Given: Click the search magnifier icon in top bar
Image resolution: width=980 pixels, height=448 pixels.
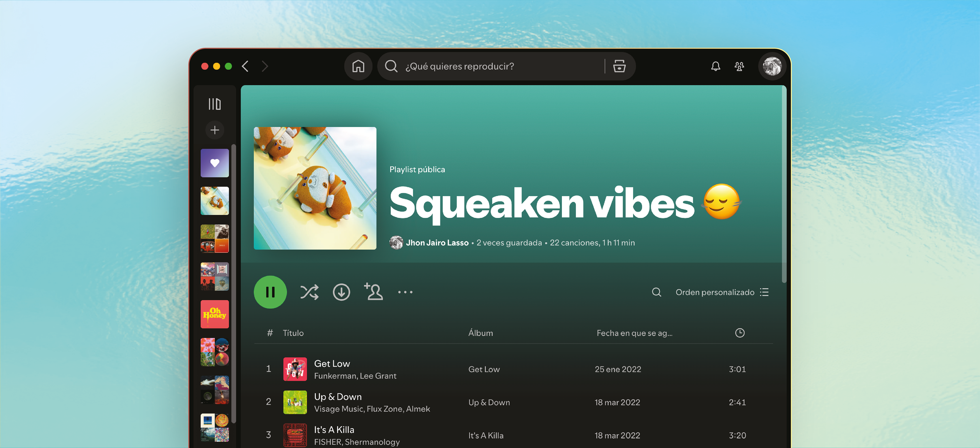Looking at the screenshot, I should [x=391, y=66].
